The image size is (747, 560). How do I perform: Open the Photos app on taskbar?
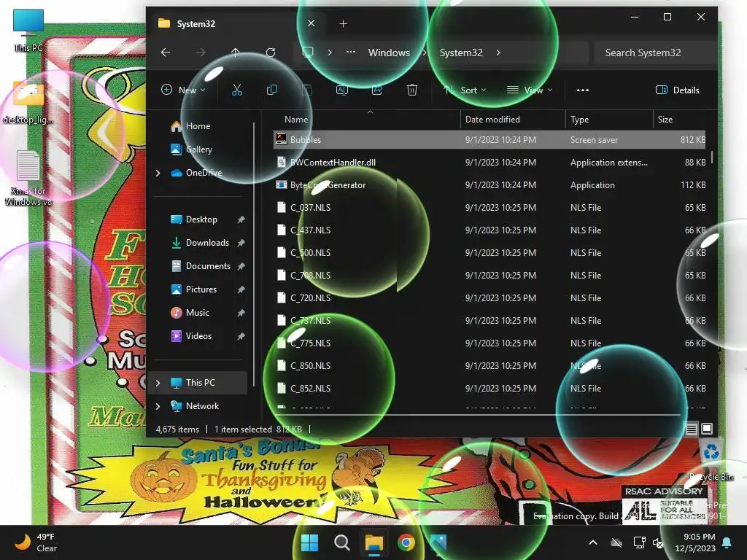click(438, 542)
